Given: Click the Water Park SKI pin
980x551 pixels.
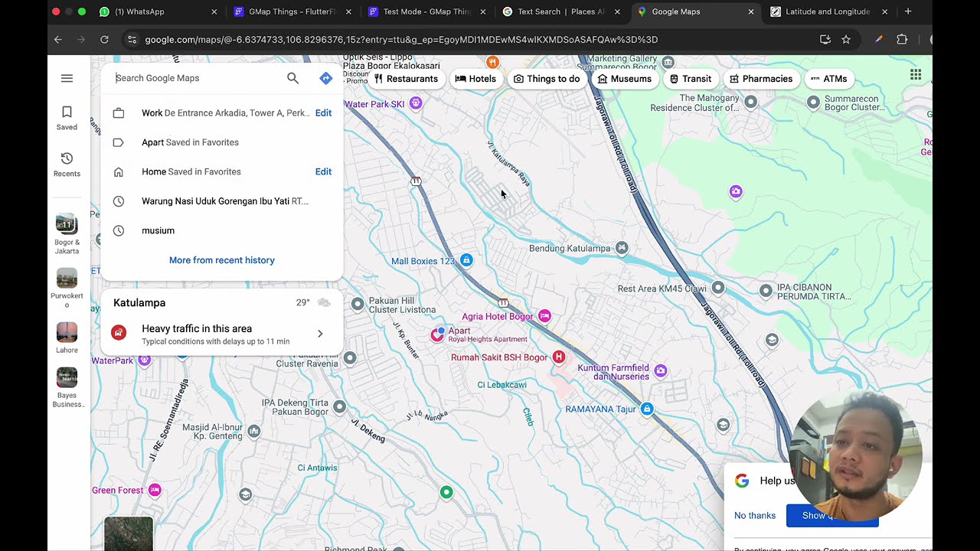Looking at the screenshot, I should pos(416,103).
